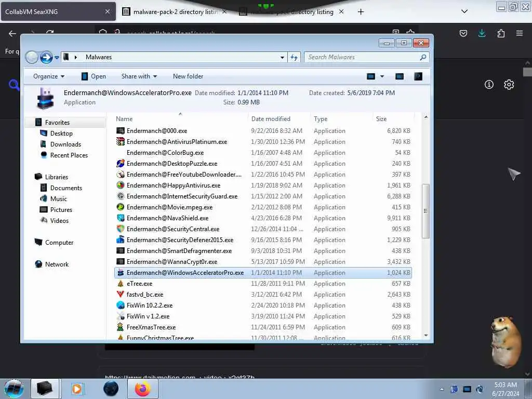Select Endermanch@DesktopPuzzle.exe icon
Viewport: 532px width, 399px height.
pos(121,164)
